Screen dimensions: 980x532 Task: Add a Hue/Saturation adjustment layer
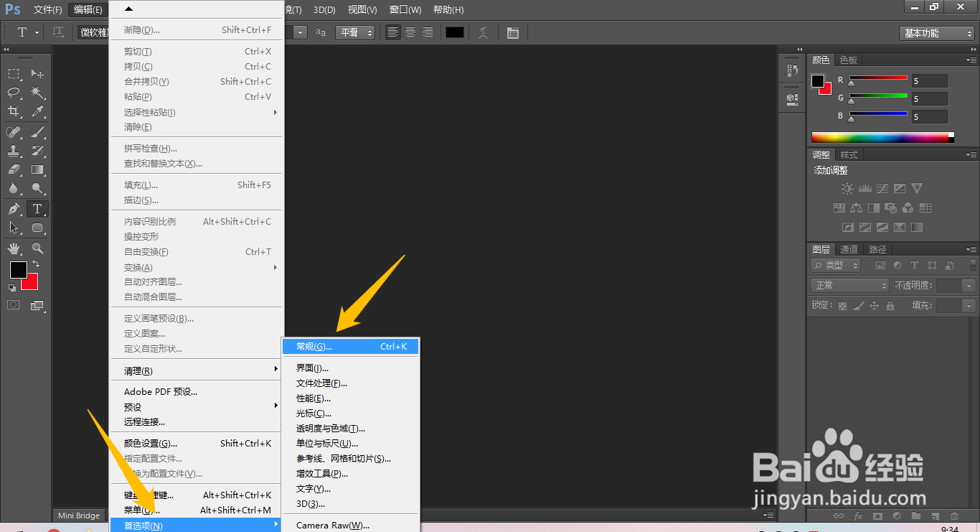[x=839, y=207]
